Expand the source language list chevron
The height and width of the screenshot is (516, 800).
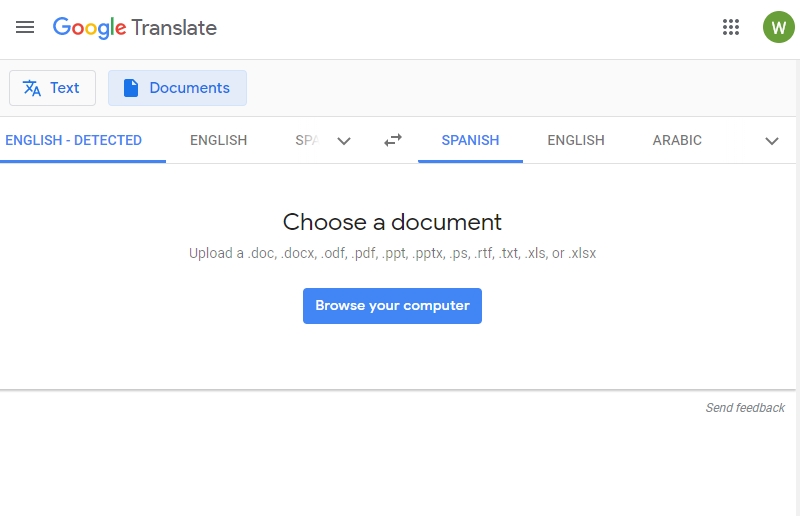pyautogui.click(x=344, y=141)
